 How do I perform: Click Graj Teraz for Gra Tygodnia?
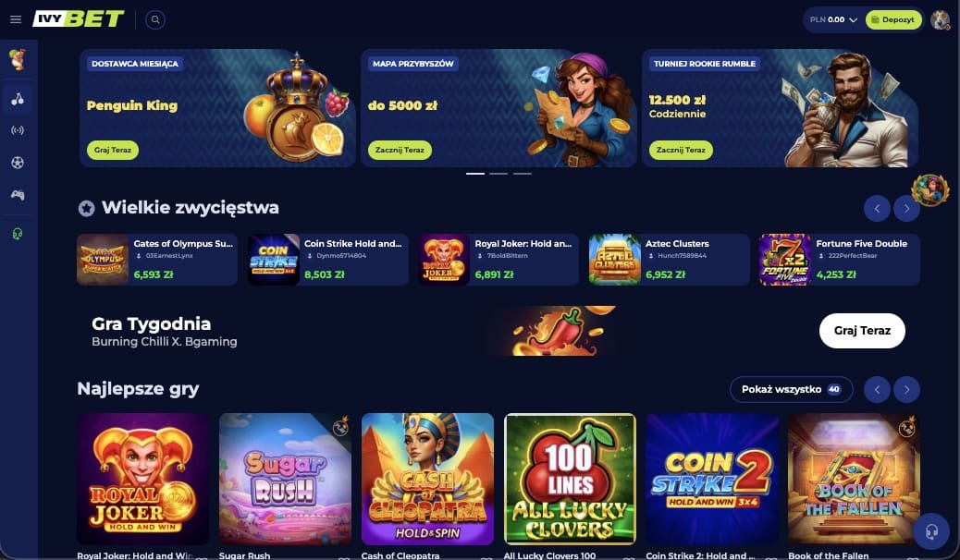862,331
